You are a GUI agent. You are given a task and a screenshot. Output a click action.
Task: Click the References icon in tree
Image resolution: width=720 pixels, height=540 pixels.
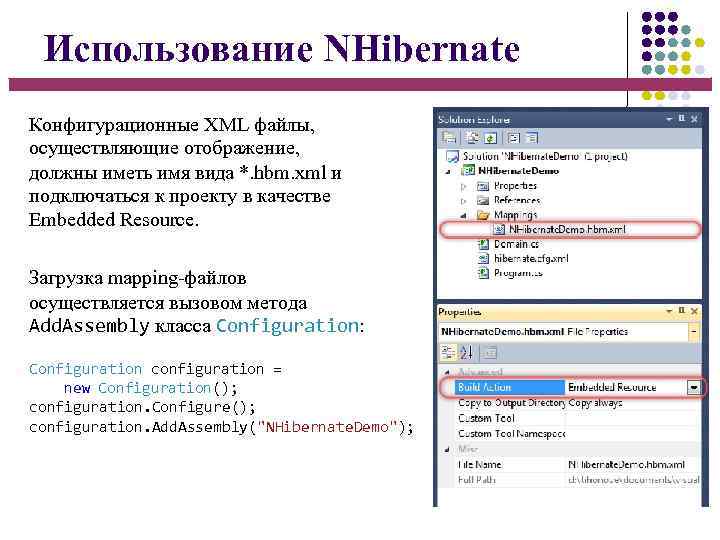click(483, 200)
